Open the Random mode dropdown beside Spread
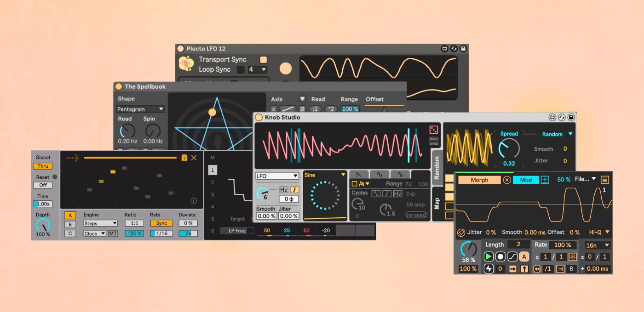The width and height of the screenshot is (644, 312). [x=557, y=134]
